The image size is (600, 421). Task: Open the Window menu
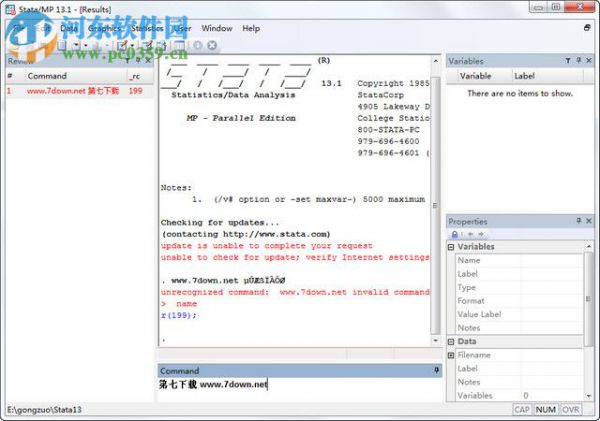click(217, 28)
